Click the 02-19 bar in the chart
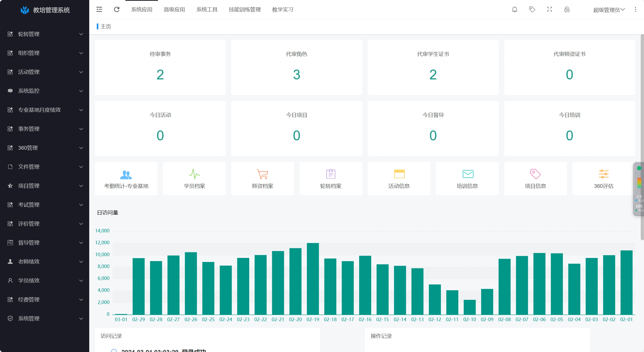 coord(313,279)
